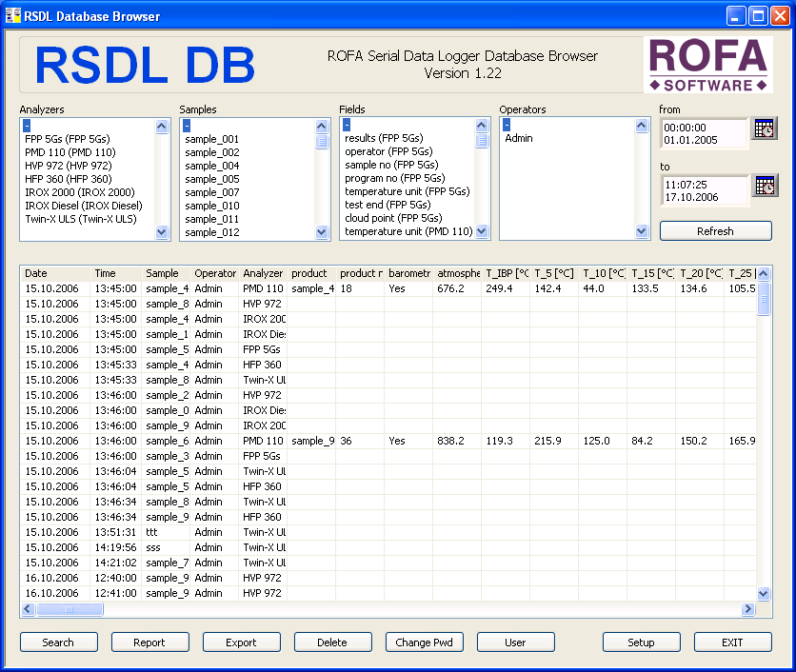Viewport: 796px width, 672px height.
Task: Click time cell 14:21:02
Action: tap(116, 563)
